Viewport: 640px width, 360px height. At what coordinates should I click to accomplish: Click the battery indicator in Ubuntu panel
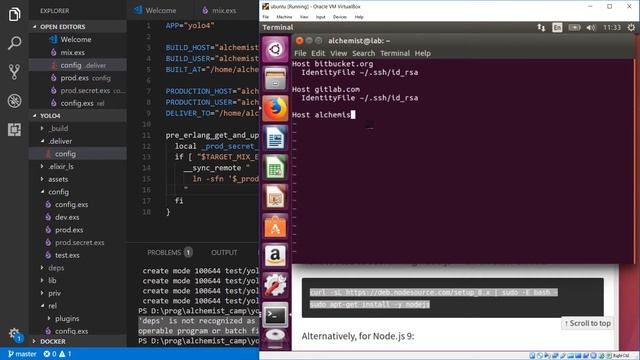[x=574, y=27]
